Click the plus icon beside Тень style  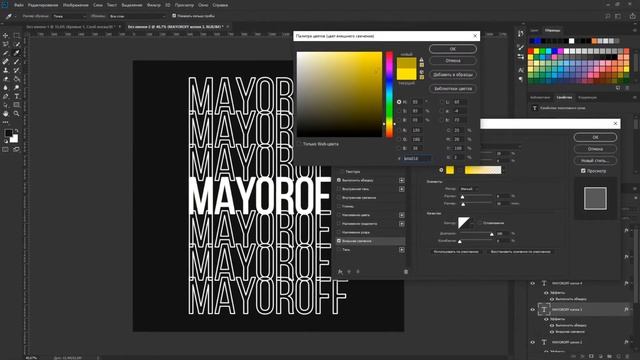pos(402,250)
